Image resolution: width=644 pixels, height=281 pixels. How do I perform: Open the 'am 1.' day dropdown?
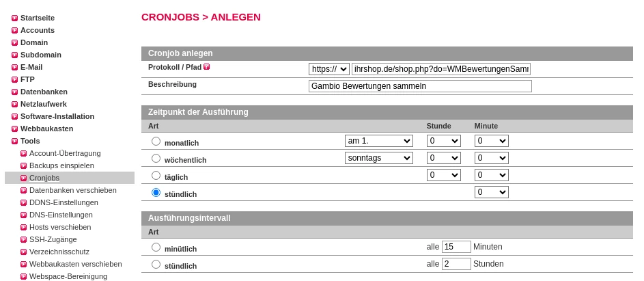click(x=378, y=141)
